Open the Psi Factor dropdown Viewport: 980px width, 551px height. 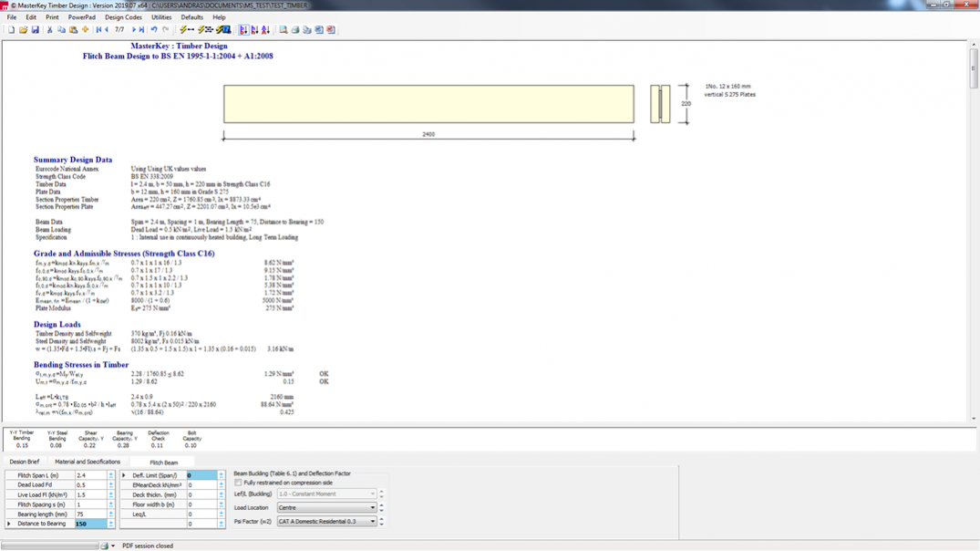tap(327, 522)
